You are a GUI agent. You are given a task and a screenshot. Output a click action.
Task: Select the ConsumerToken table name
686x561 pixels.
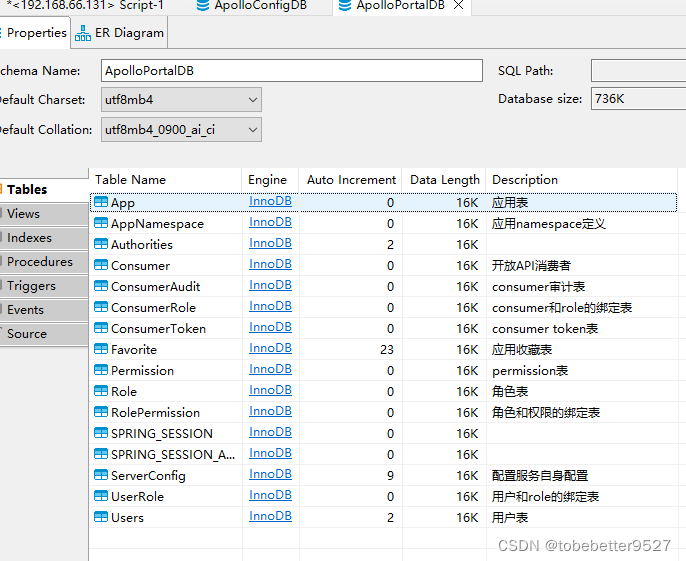158,329
